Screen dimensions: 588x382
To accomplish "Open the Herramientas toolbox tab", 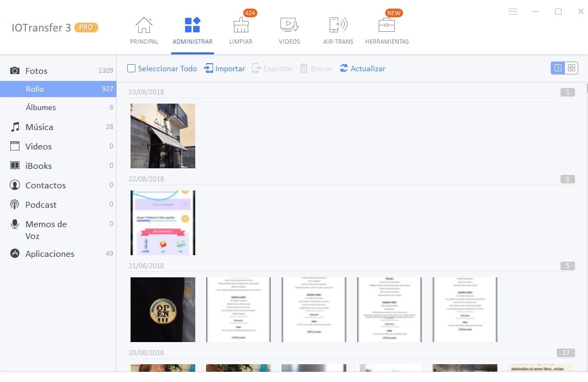I will (387, 31).
